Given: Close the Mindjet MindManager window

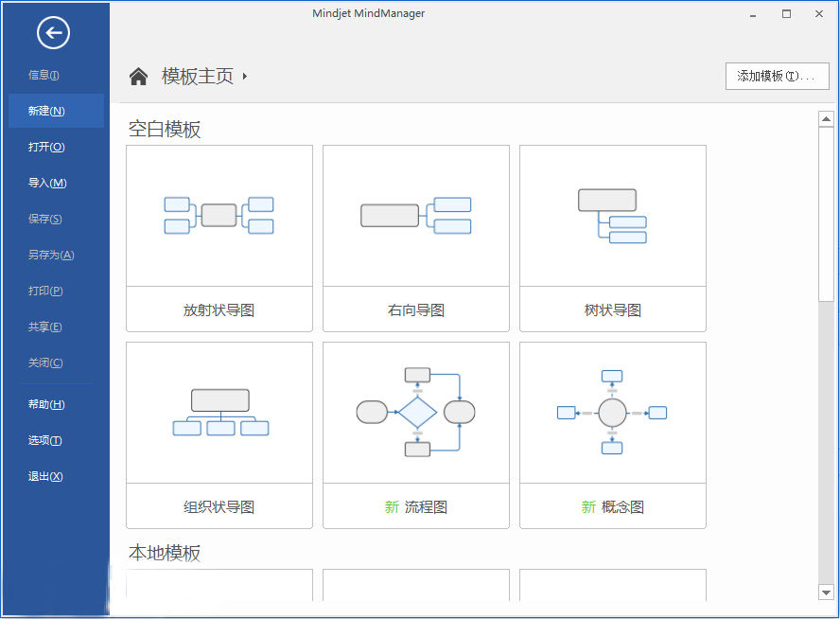Looking at the screenshot, I should (819, 14).
